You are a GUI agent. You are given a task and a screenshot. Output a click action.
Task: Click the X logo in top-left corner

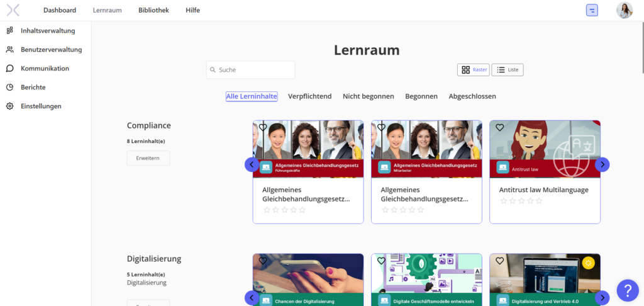click(13, 10)
